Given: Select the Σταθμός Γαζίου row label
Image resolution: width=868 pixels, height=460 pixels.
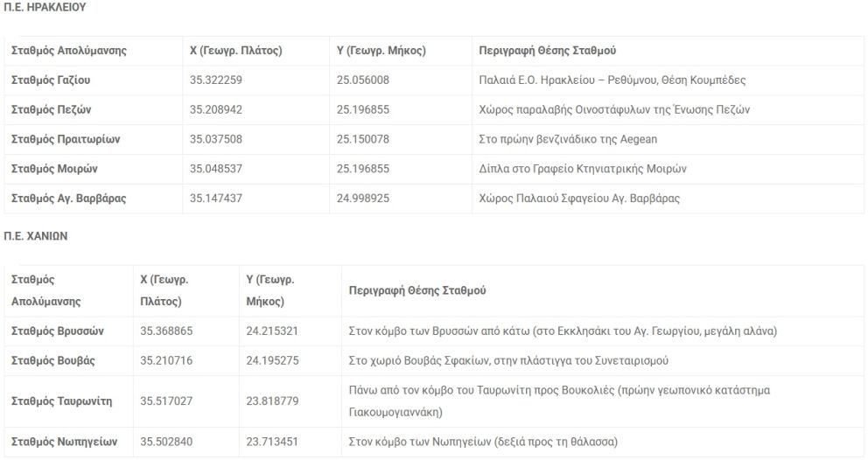Looking at the screenshot, I should click(50, 80).
